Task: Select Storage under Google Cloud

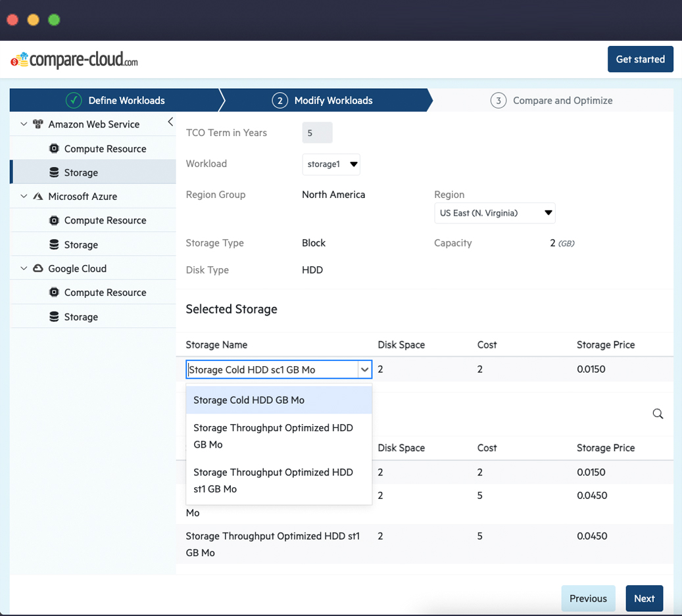Action: tap(81, 317)
